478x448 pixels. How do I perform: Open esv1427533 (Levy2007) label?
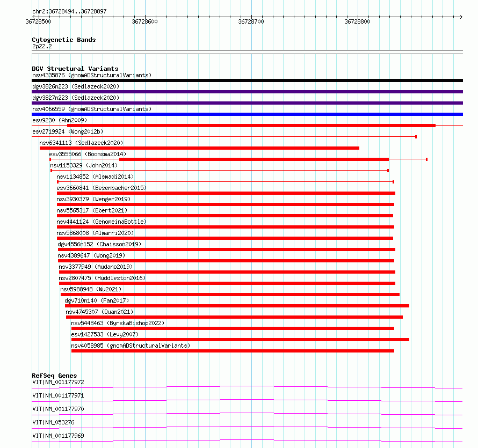point(105,334)
